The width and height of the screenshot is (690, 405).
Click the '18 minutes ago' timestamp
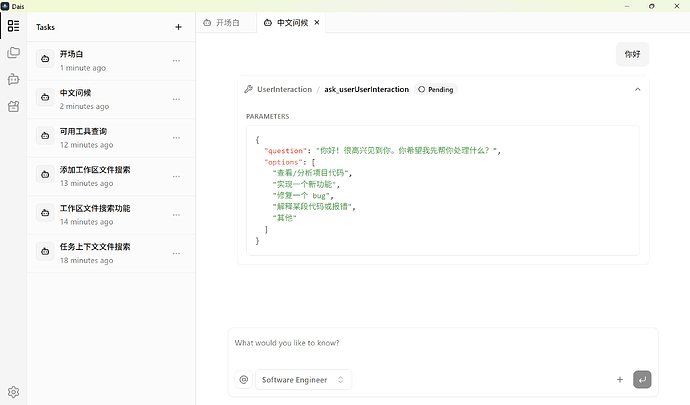point(86,260)
